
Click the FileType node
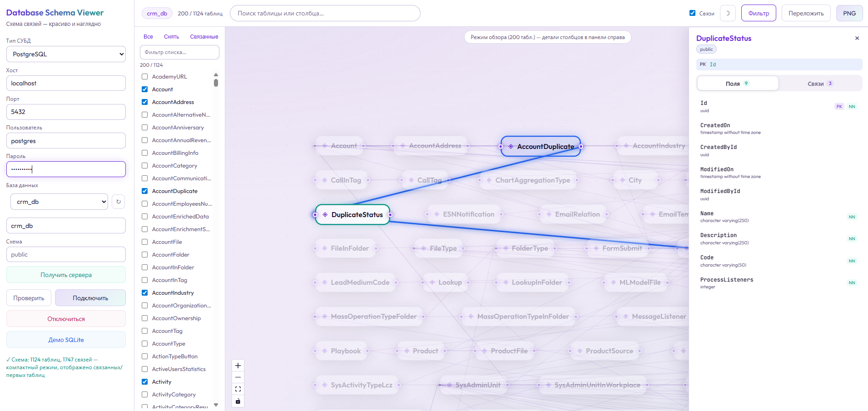pyautogui.click(x=438, y=248)
